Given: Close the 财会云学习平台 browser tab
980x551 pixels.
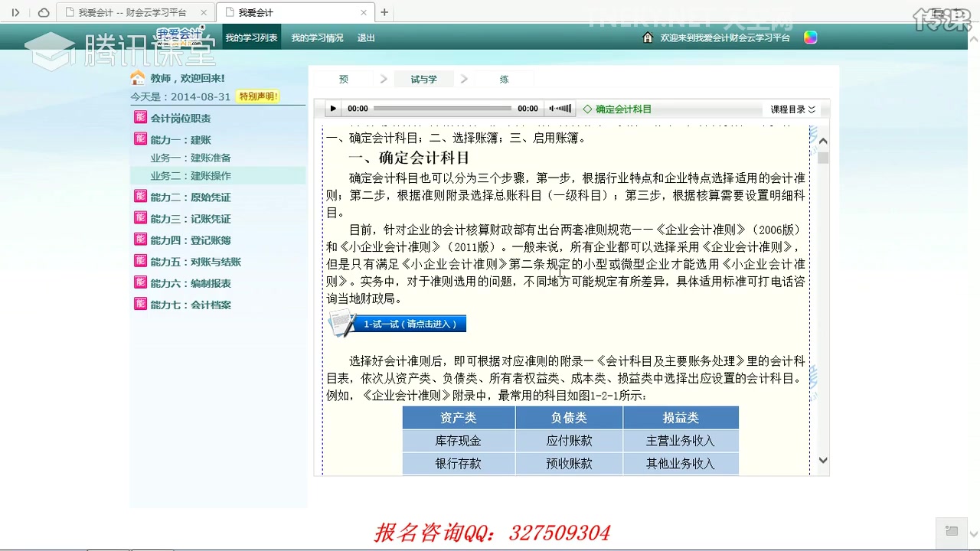Looking at the screenshot, I should 203,12.
